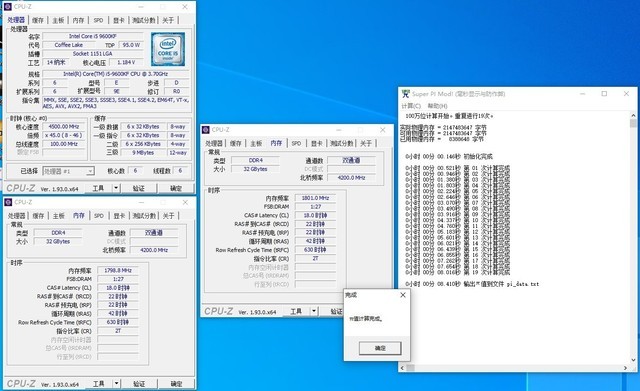Click the Coffee Lake code name value

[69, 45]
